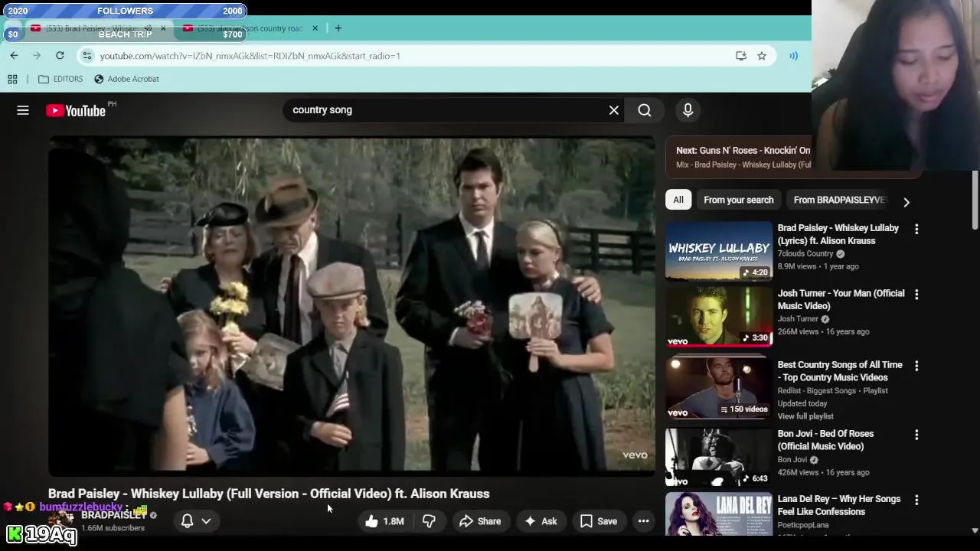Image resolution: width=980 pixels, height=551 pixels.
Task: Click the page vertical scrollbar
Action: (x=975, y=199)
